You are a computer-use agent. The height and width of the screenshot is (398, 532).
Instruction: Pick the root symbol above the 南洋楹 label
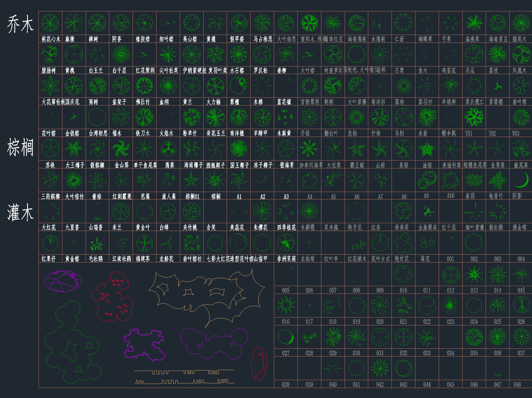239,117
